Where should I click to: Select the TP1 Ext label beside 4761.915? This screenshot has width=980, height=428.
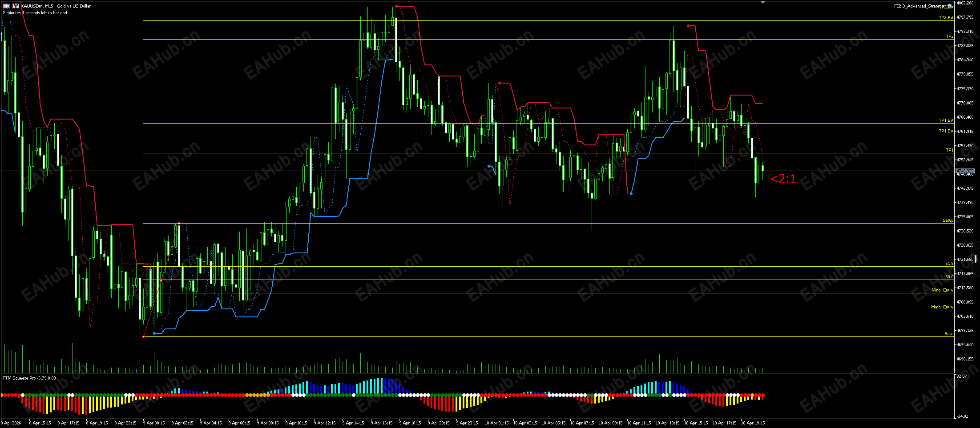(x=946, y=131)
